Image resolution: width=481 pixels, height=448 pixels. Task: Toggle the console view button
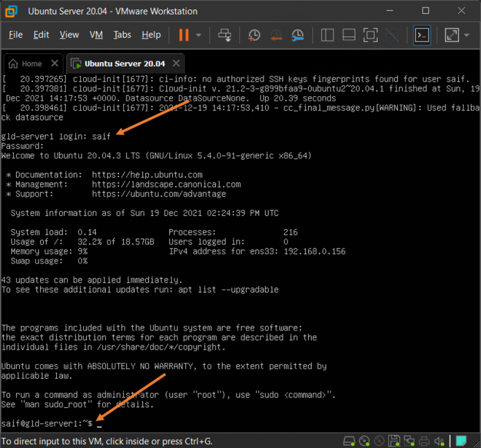pyautogui.click(x=422, y=35)
